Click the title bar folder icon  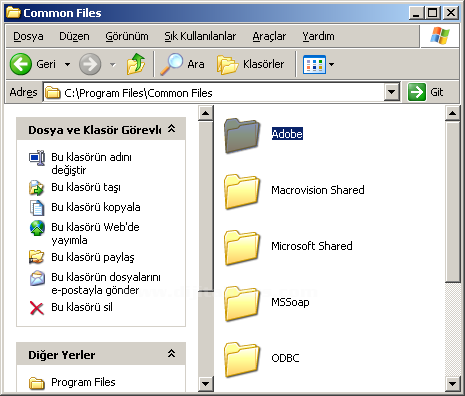coord(13,13)
